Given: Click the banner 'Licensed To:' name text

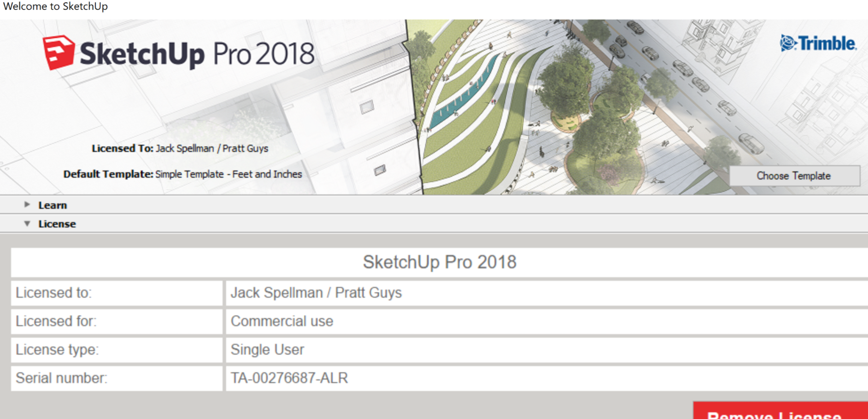Looking at the screenshot, I should click(x=212, y=148).
